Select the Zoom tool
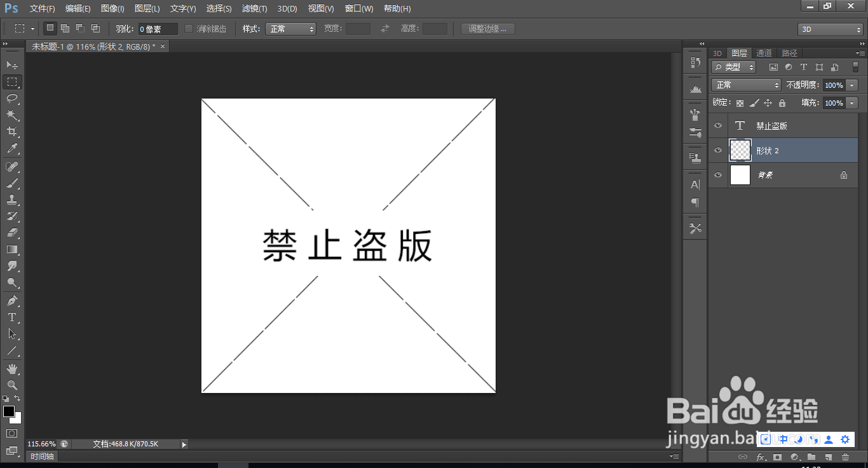Screen dimensions: 868x468 (12, 385)
